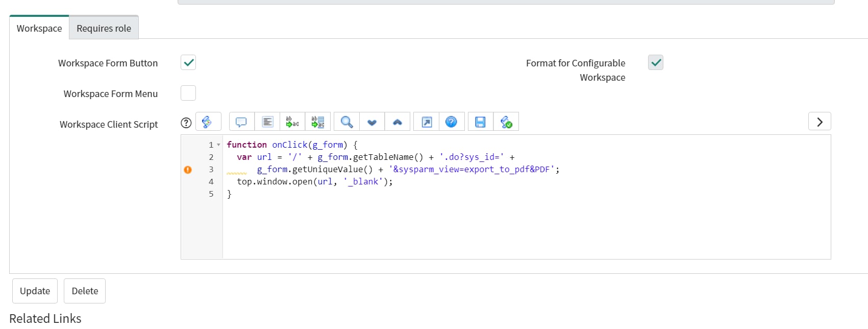Screen dimensions: 868x329
Task: Click the 'Related Links' heading
Action: point(45,318)
